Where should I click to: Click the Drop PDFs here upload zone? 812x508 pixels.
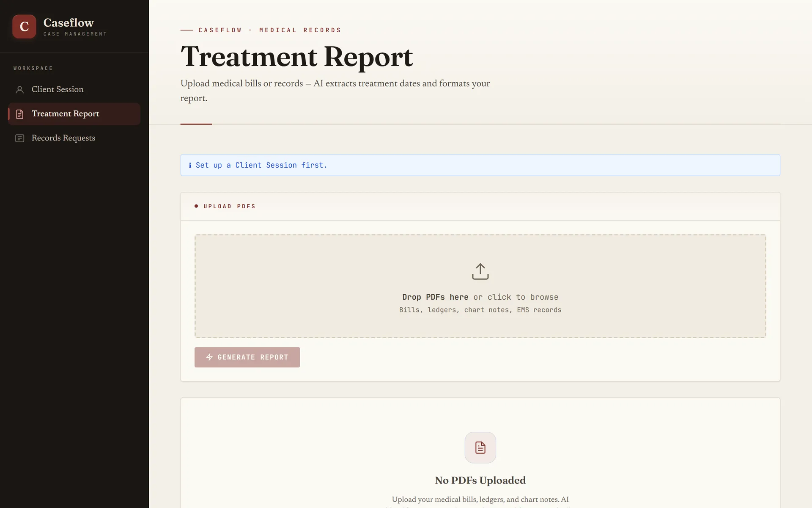tap(480, 286)
